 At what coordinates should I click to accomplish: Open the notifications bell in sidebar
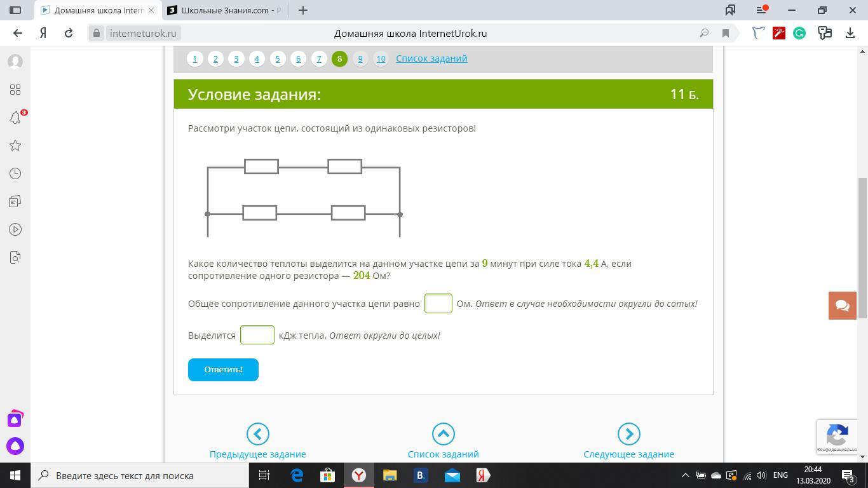click(15, 118)
